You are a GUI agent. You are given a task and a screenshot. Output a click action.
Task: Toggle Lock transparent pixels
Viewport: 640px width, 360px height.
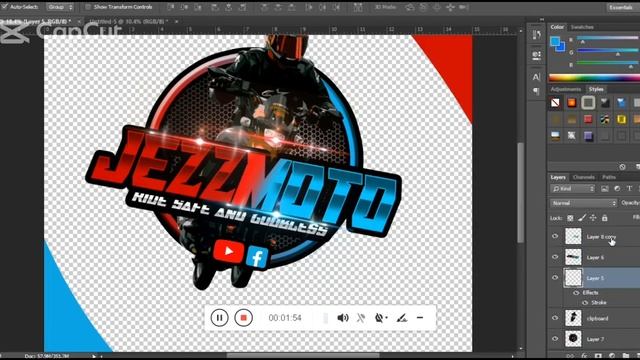[570, 218]
